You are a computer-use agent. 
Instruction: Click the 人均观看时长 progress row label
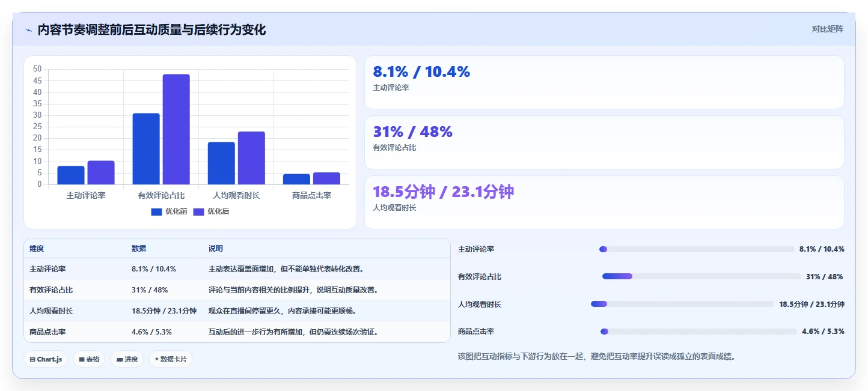(480, 305)
